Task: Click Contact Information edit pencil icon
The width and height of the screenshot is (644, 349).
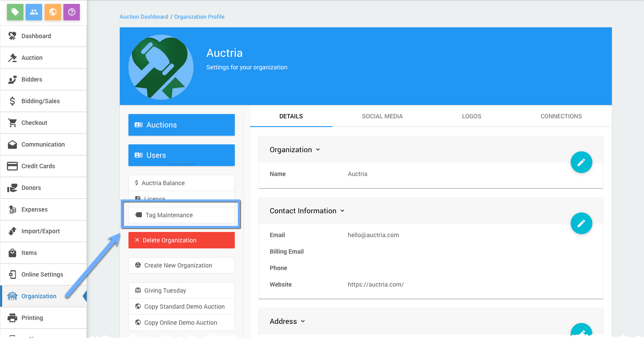Action: click(581, 223)
